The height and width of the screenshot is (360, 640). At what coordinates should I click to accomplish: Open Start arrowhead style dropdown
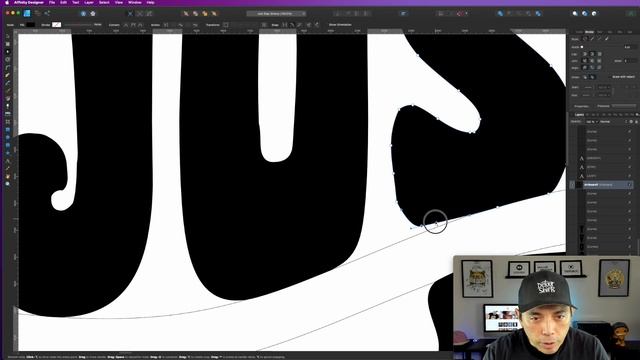coord(588,87)
